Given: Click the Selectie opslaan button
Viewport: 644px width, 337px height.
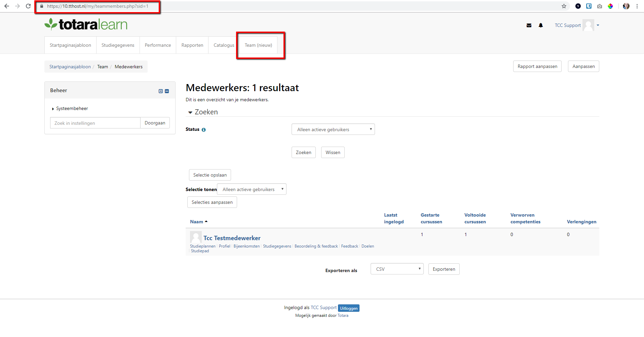Looking at the screenshot, I should pyautogui.click(x=210, y=175).
